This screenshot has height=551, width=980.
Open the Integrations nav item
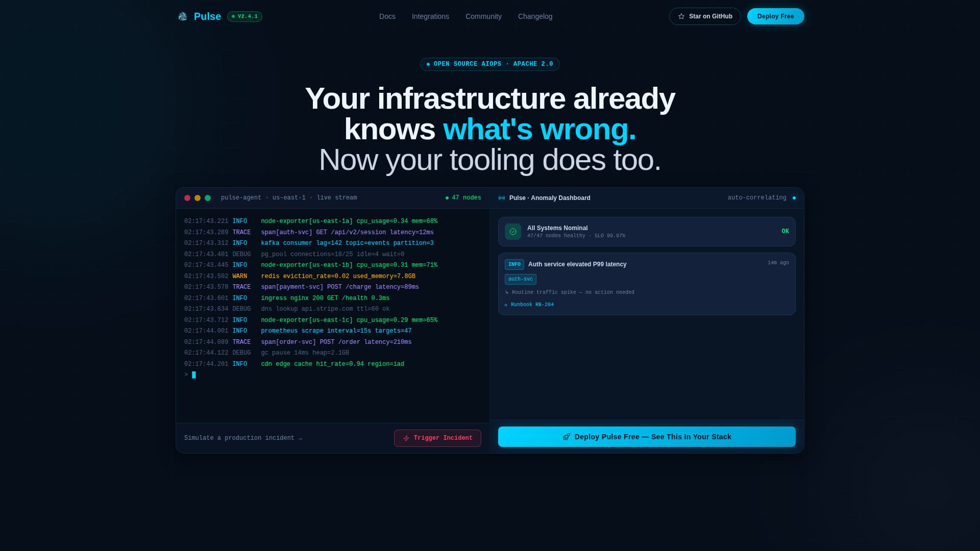[430, 16]
